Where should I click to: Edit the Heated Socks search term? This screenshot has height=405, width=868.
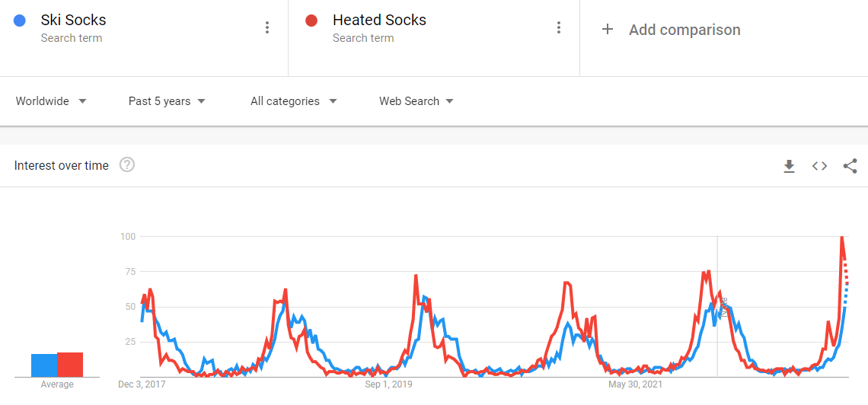coord(379,21)
